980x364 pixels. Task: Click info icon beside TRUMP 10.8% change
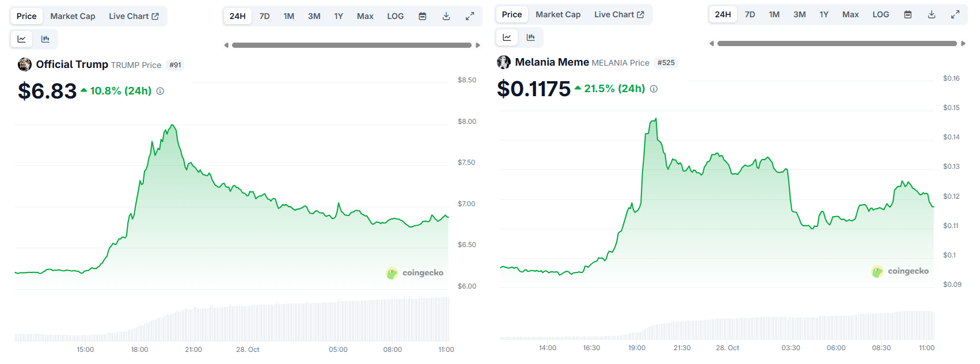point(160,91)
